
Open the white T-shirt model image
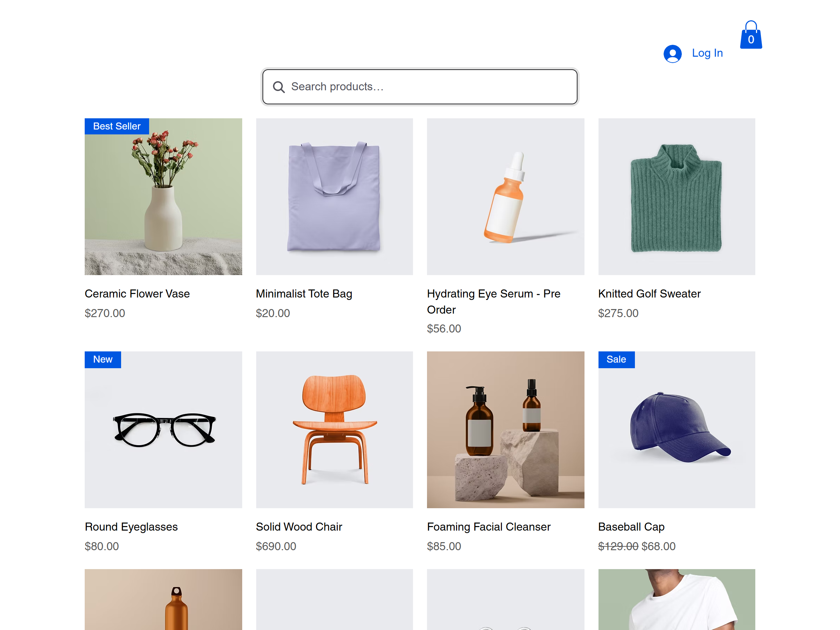(677, 600)
